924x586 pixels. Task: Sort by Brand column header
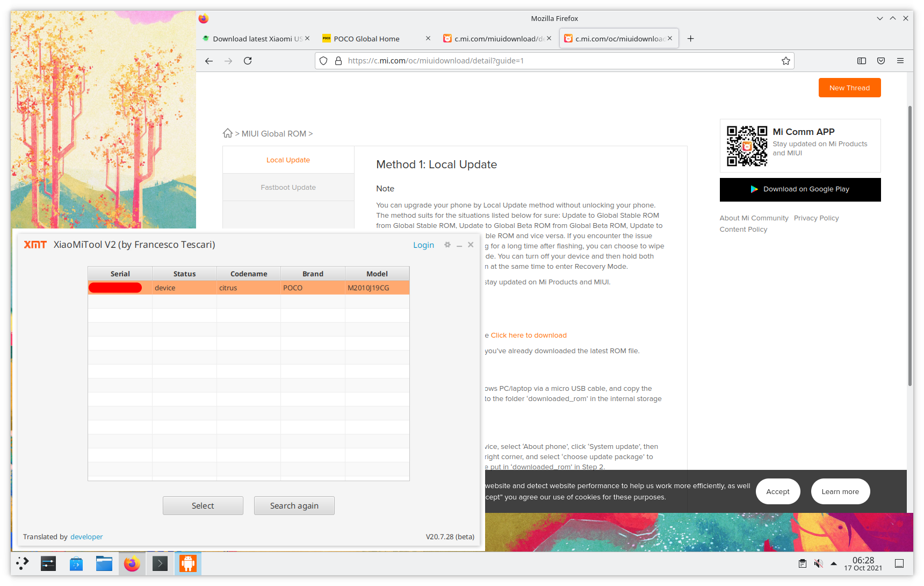click(x=313, y=274)
